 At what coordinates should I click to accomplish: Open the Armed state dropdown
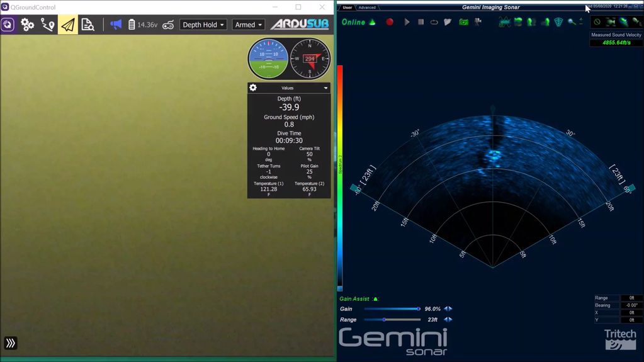click(x=248, y=25)
